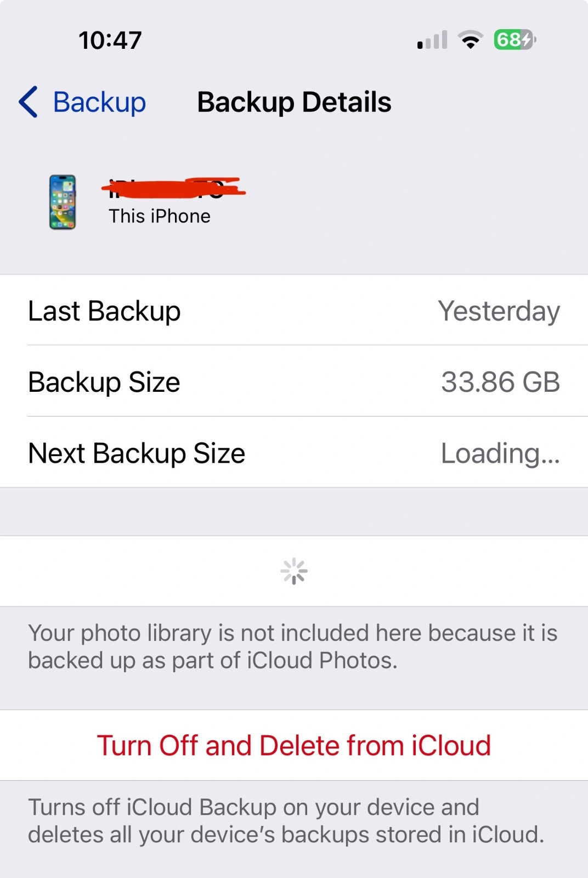Select the Next Backup Size row
The image size is (588, 878).
(x=294, y=452)
